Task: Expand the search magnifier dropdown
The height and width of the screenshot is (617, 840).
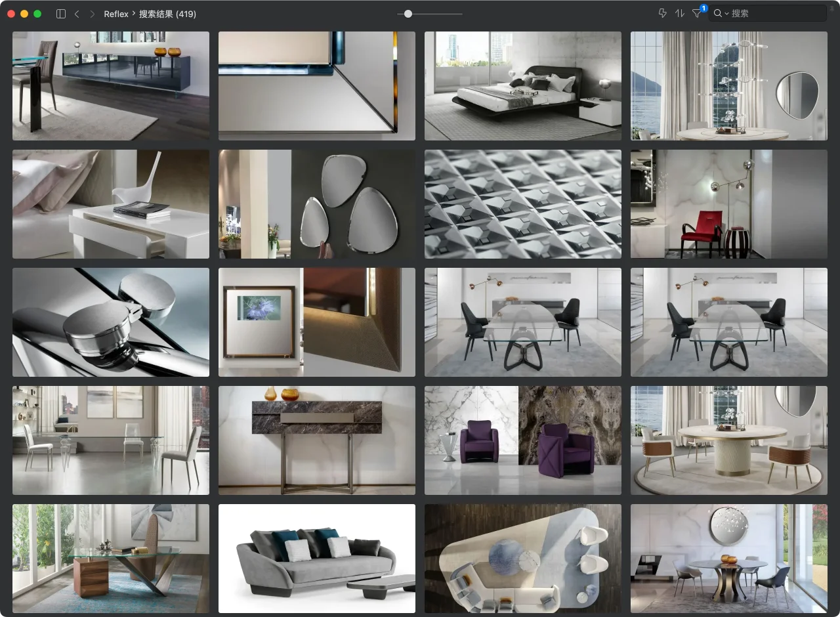Action: pyautogui.click(x=721, y=14)
